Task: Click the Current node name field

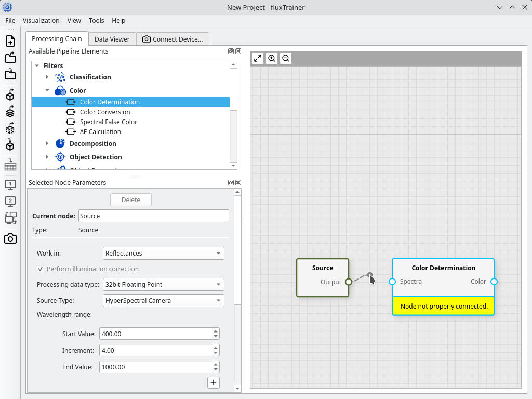Action: coord(154,216)
